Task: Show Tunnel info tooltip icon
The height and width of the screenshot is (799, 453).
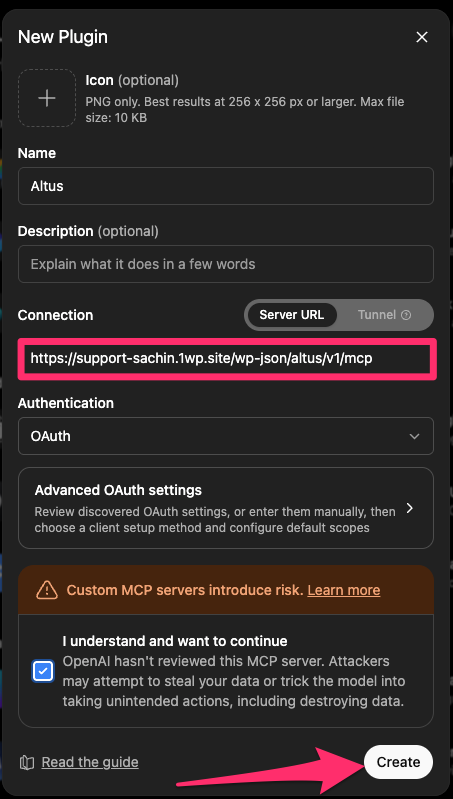Action: tap(406, 315)
